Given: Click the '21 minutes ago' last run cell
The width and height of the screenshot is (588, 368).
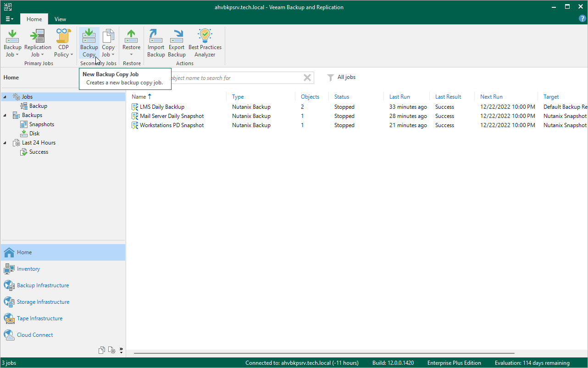Looking at the screenshot, I should tap(408, 125).
